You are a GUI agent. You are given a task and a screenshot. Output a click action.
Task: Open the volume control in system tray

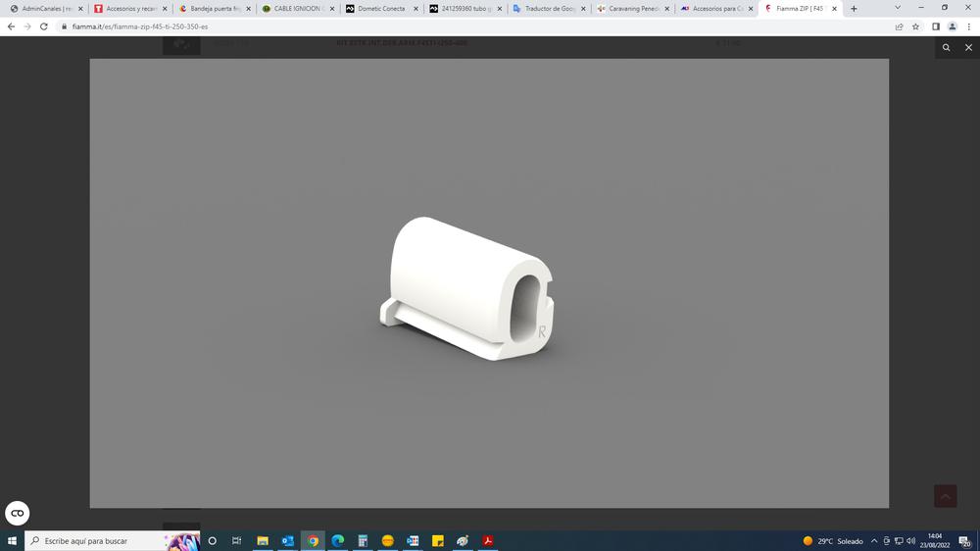click(x=911, y=541)
